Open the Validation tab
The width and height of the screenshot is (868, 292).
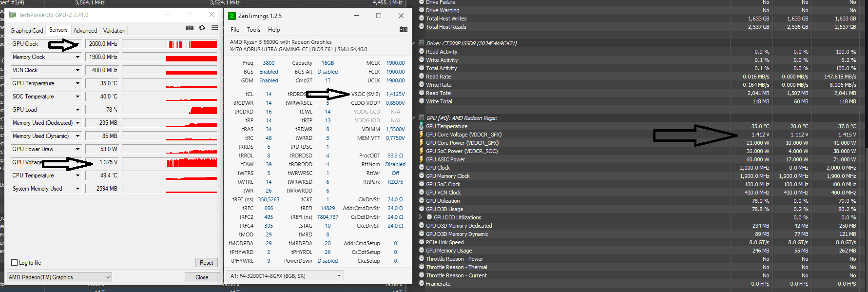tap(114, 30)
